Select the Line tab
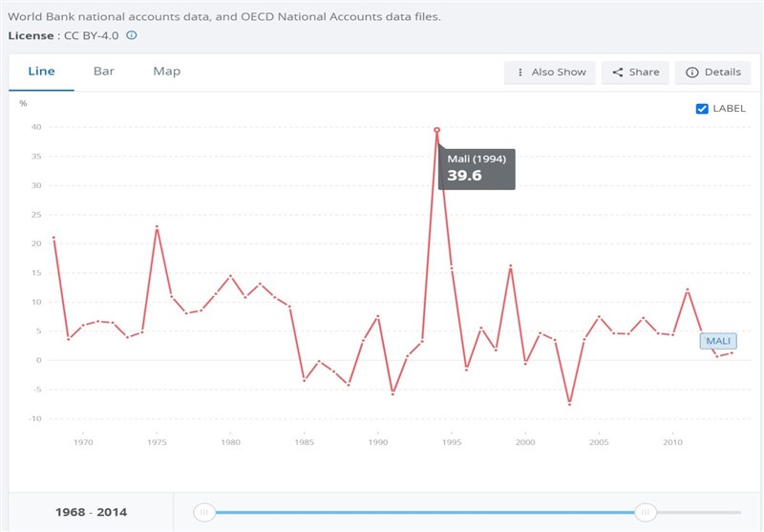The image size is (764, 532). (x=42, y=72)
